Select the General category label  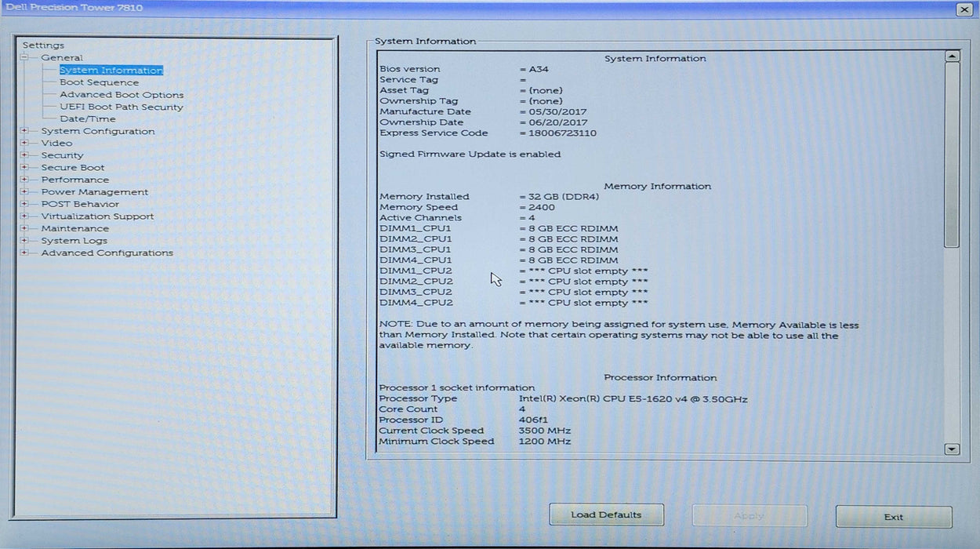click(62, 58)
